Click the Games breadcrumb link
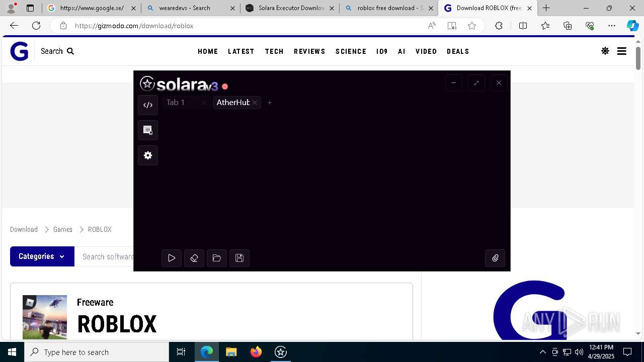 63,229
